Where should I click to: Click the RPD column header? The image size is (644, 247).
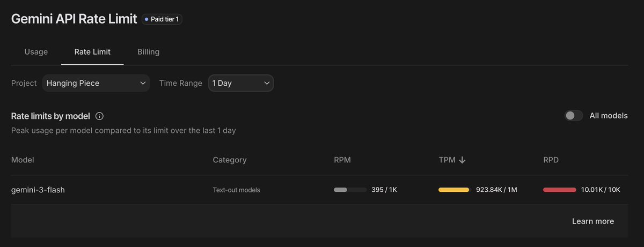[x=552, y=160]
